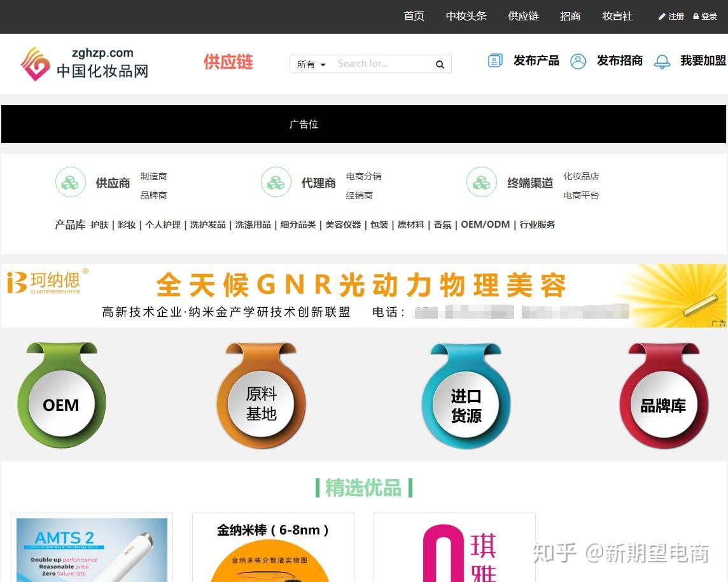Open the 个人护理 product category
728x582 pixels.
[163, 225]
